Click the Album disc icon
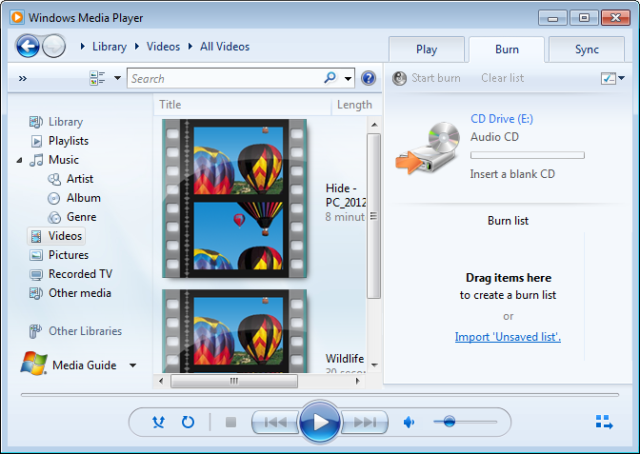The height and width of the screenshot is (454, 640). coord(54,198)
